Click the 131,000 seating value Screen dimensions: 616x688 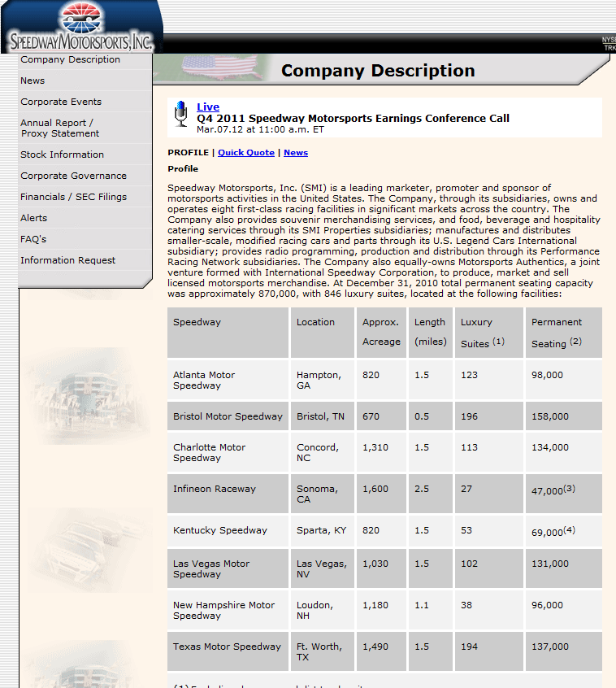(x=550, y=564)
